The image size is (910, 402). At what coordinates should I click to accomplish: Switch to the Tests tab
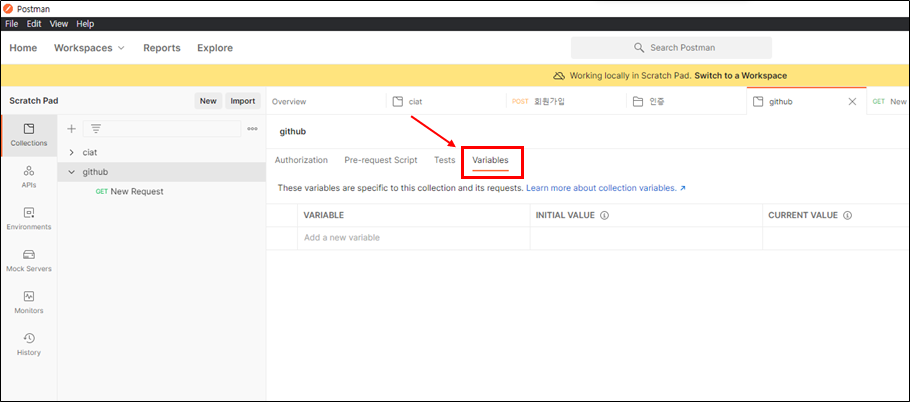[445, 160]
